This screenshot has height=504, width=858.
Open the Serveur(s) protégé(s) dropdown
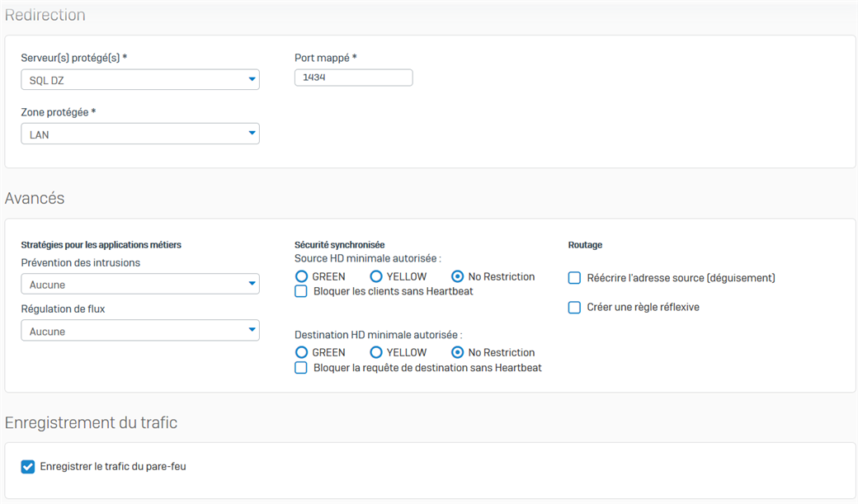pyautogui.click(x=139, y=80)
